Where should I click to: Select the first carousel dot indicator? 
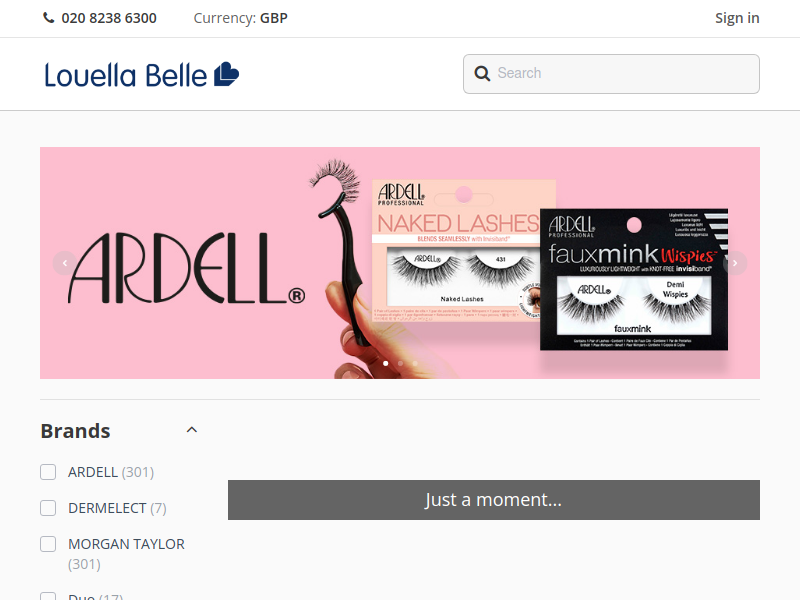coord(386,363)
